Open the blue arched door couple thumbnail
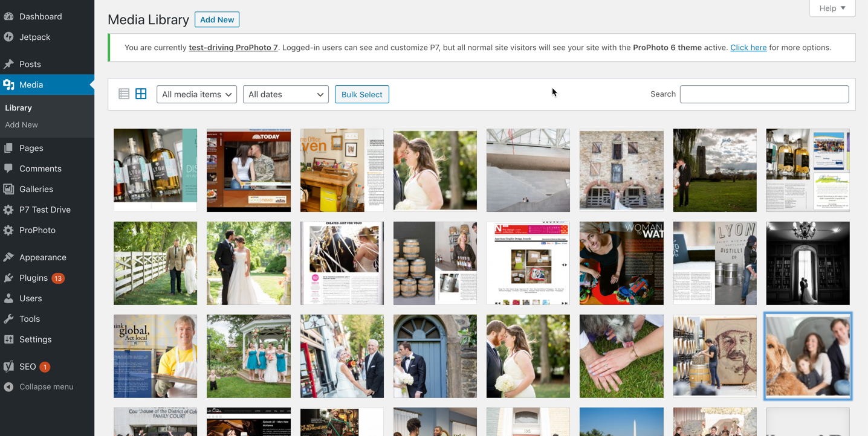 [435, 356]
